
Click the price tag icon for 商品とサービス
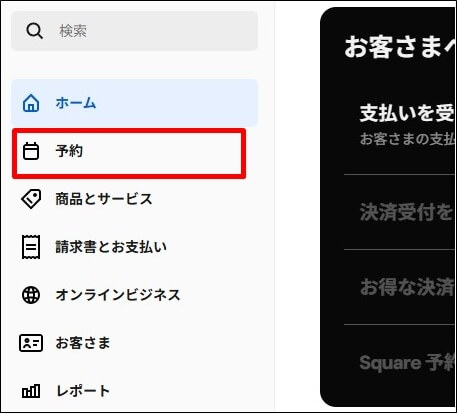(x=31, y=199)
